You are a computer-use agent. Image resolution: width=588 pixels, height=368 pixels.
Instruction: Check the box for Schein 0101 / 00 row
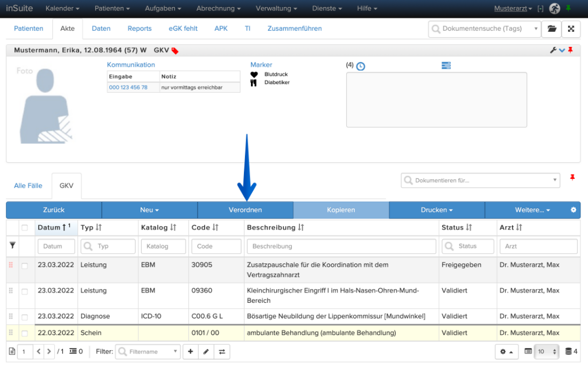point(25,334)
